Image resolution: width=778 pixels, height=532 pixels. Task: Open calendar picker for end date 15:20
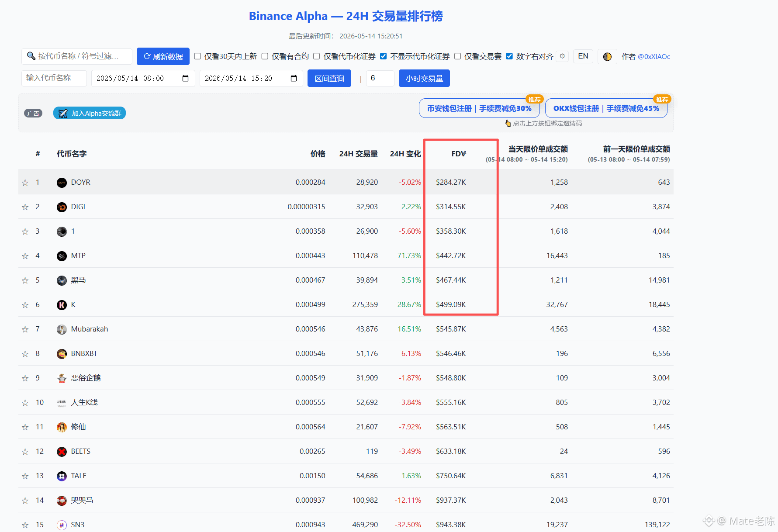tap(294, 78)
